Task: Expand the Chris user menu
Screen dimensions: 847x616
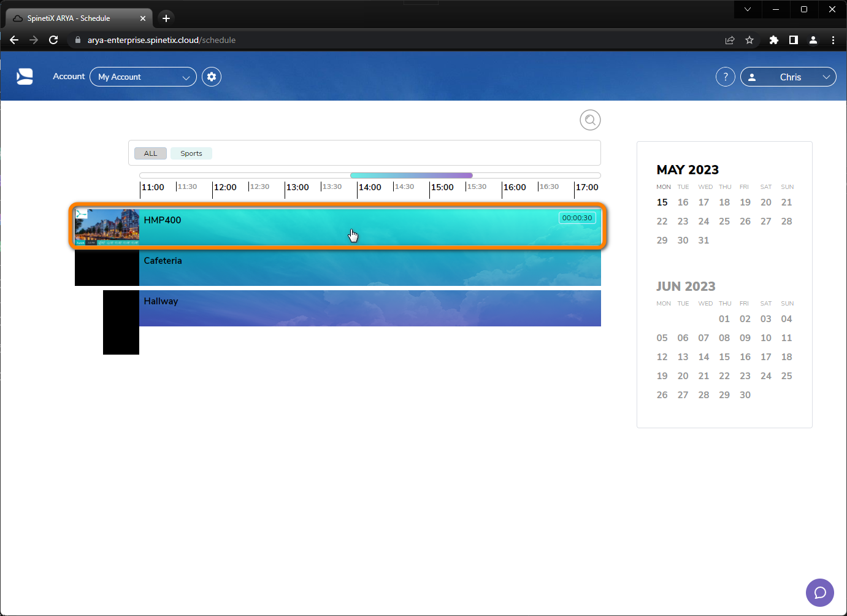Action: tap(788, 77)
